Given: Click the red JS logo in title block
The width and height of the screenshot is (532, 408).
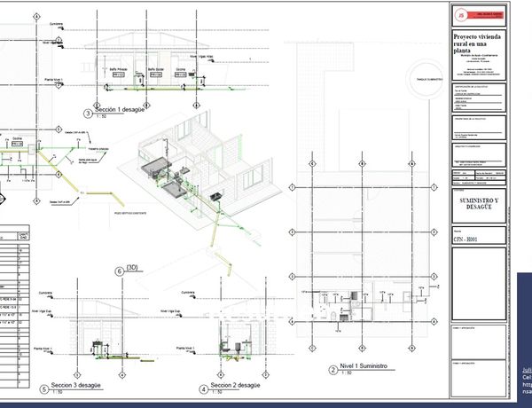Looking at the screenshot, I should [460, 15].
